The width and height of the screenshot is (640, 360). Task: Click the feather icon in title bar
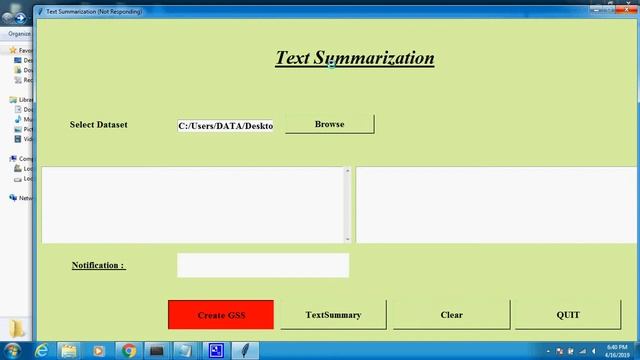tap(40, 11)
